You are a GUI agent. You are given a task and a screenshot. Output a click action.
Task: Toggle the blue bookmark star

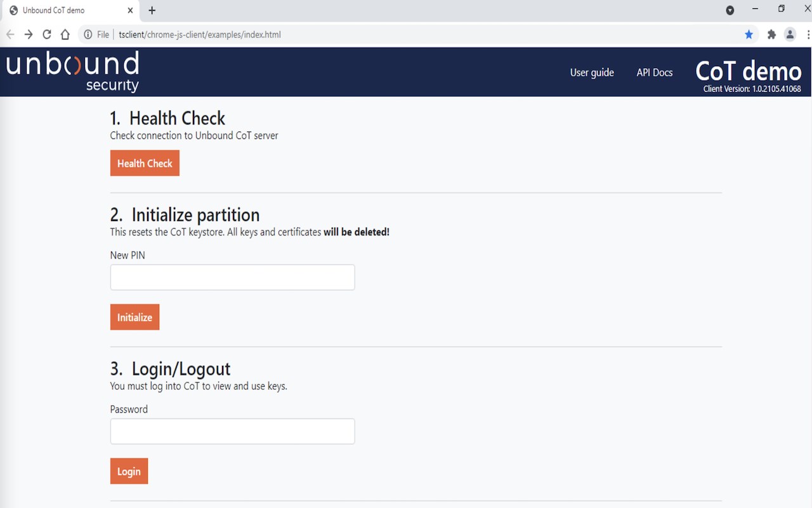[x=749, y=34]
